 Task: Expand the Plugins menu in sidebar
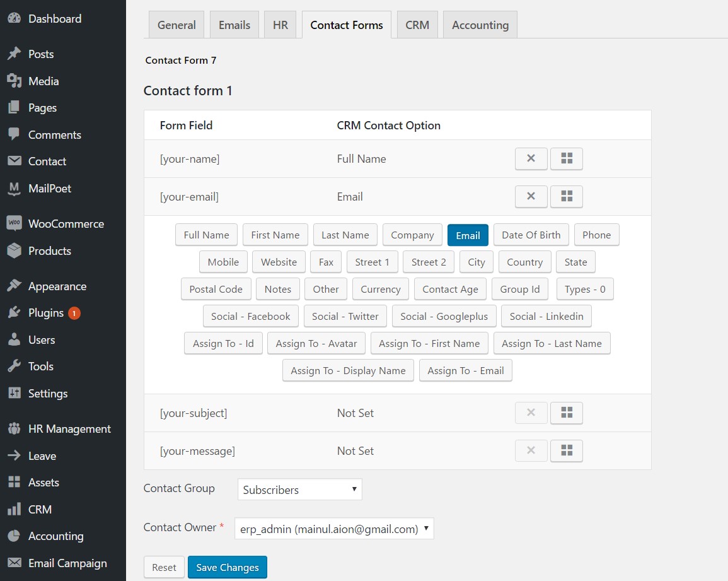coord(46,313)
